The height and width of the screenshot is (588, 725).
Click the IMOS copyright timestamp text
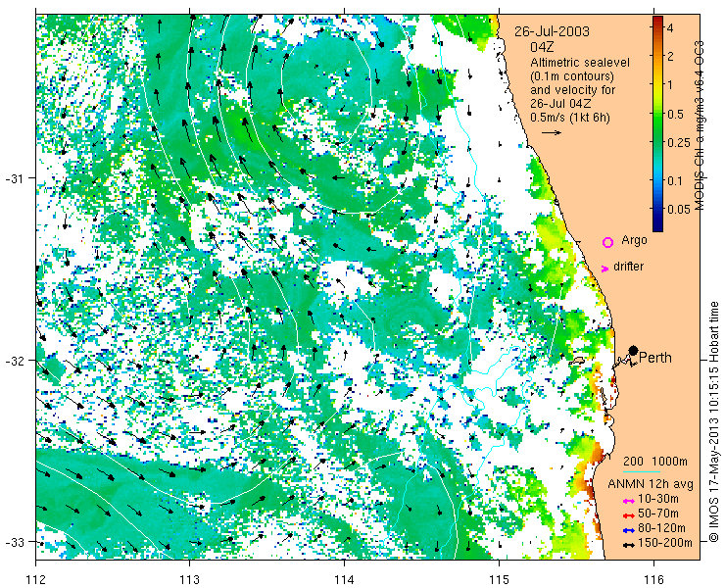point(714,421)
